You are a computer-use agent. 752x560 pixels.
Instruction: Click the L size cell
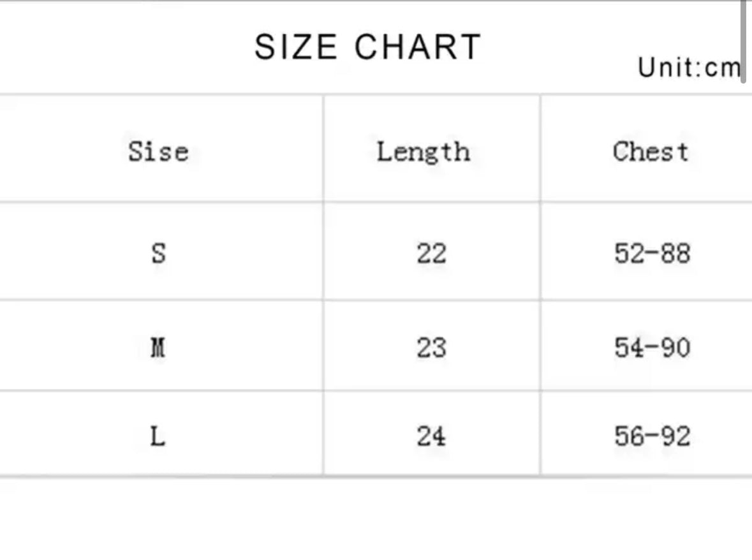pyautogui.click(x=157, y=436)
